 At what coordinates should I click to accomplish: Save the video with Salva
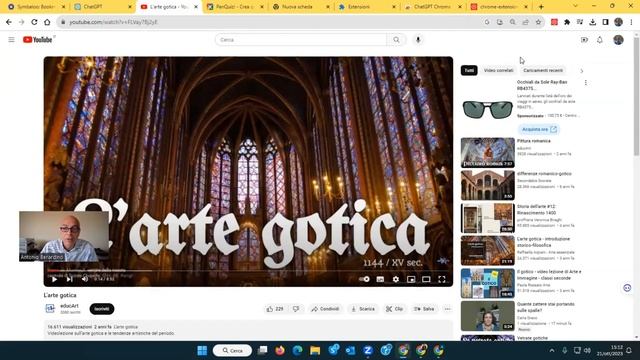coord(424,309)
